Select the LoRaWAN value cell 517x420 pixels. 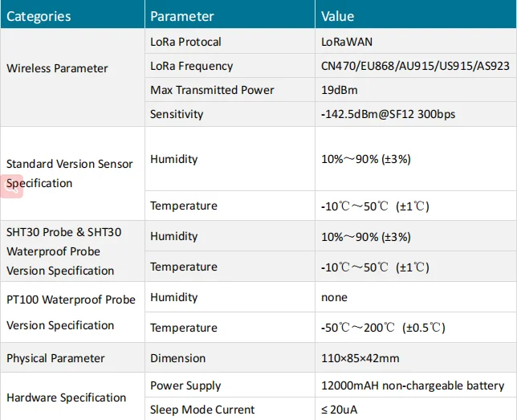click(348, 42)
